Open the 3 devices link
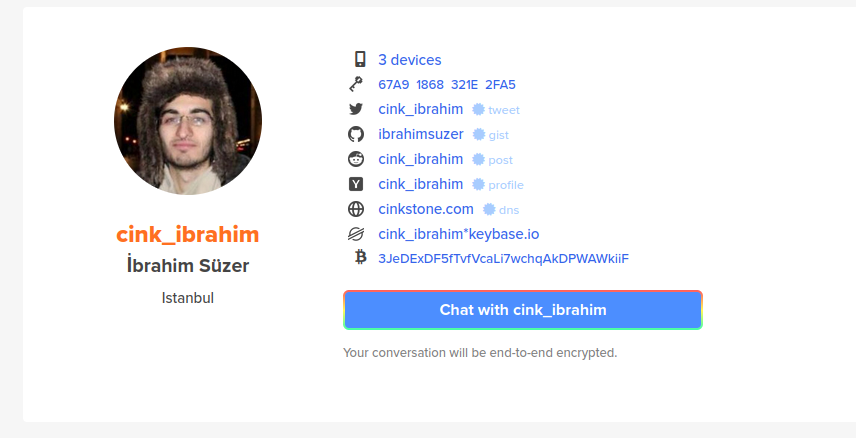856x438 pixels. point(409,60)
